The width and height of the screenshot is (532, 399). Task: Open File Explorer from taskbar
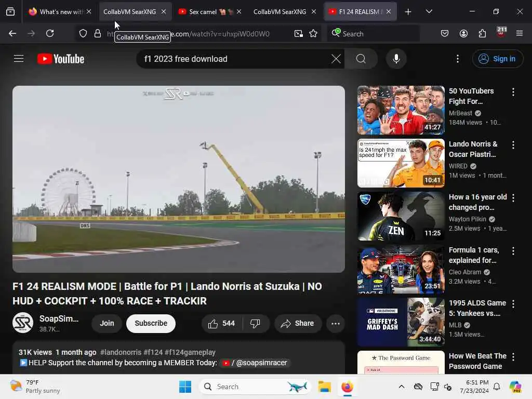pyautogui.click(x=324, y=387)
